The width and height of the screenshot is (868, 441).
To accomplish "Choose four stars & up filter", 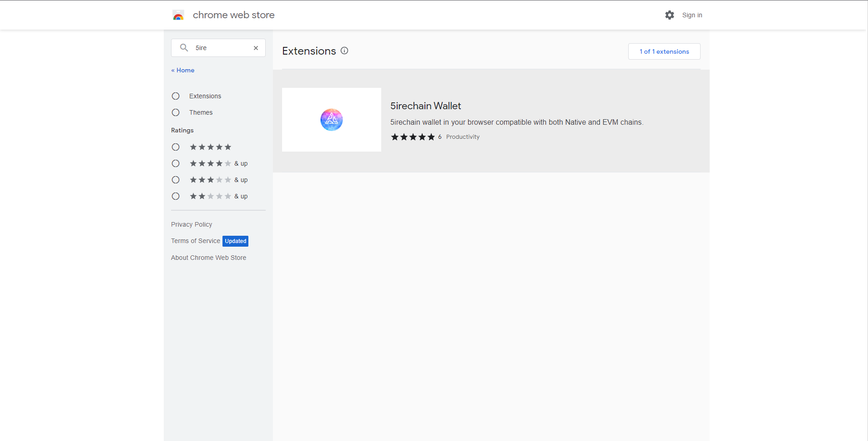I will pos(176,163).
